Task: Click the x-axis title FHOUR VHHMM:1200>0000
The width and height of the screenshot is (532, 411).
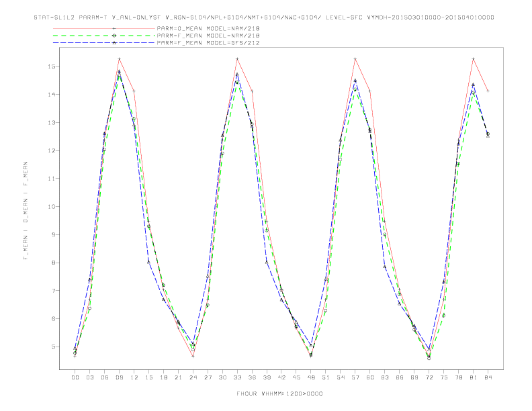Action: 279,394
